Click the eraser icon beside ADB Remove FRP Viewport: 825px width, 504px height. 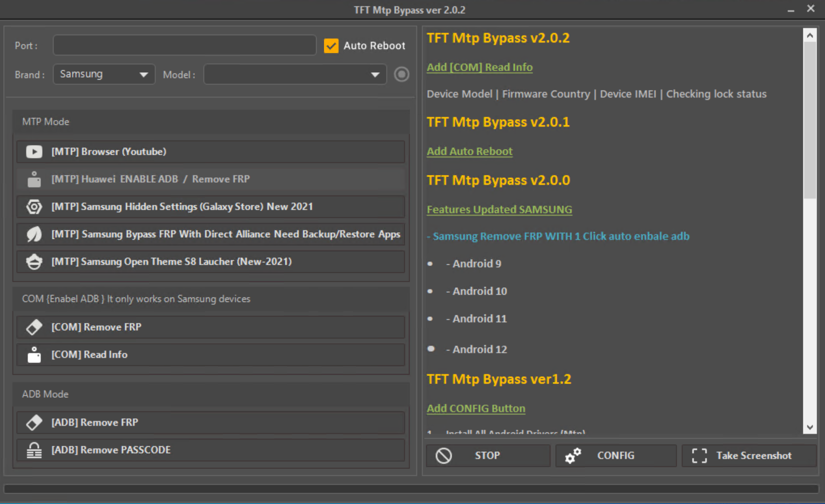coord(34,422)
